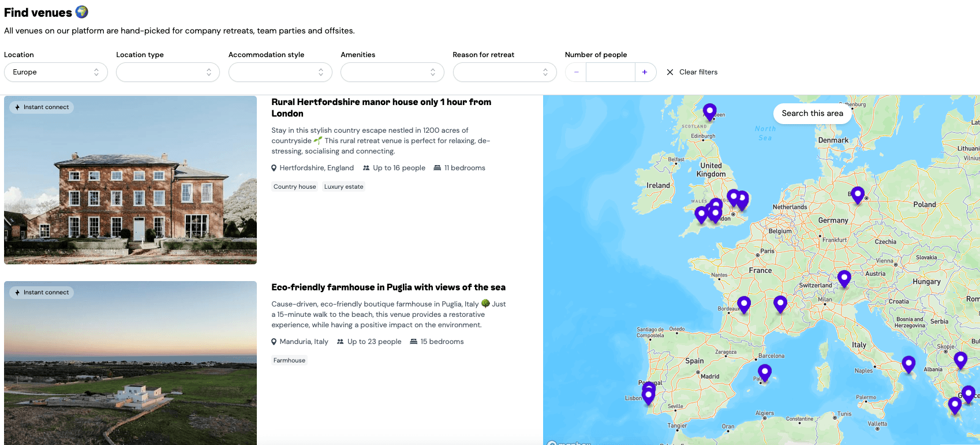Select the map pin north of Milan

844,278
